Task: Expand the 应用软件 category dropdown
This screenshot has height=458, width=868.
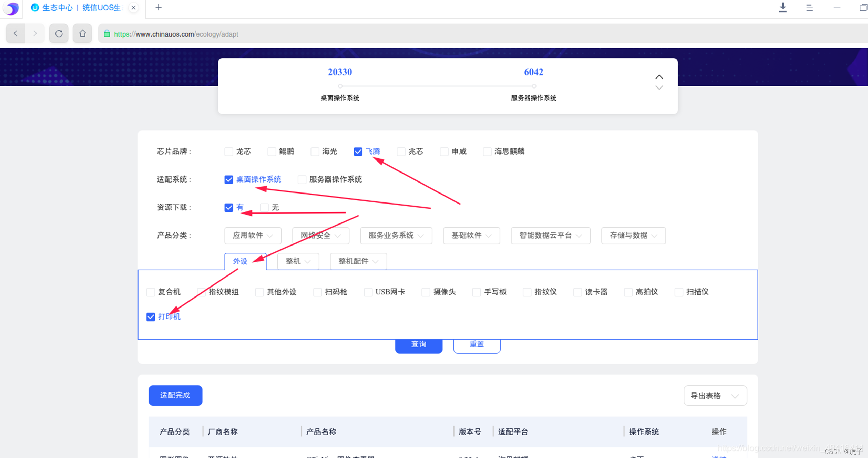Action: [253, 236]
